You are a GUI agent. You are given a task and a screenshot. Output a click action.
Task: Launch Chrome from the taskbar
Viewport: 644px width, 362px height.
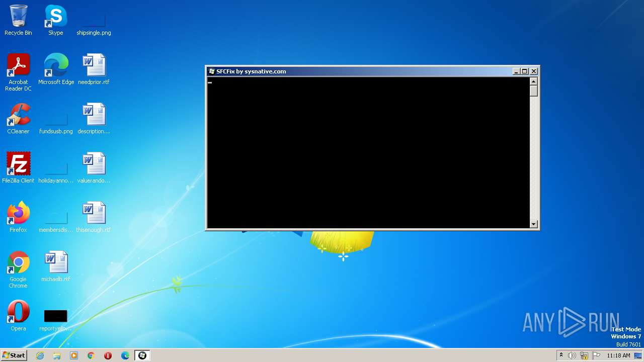(x=91, y=355)
